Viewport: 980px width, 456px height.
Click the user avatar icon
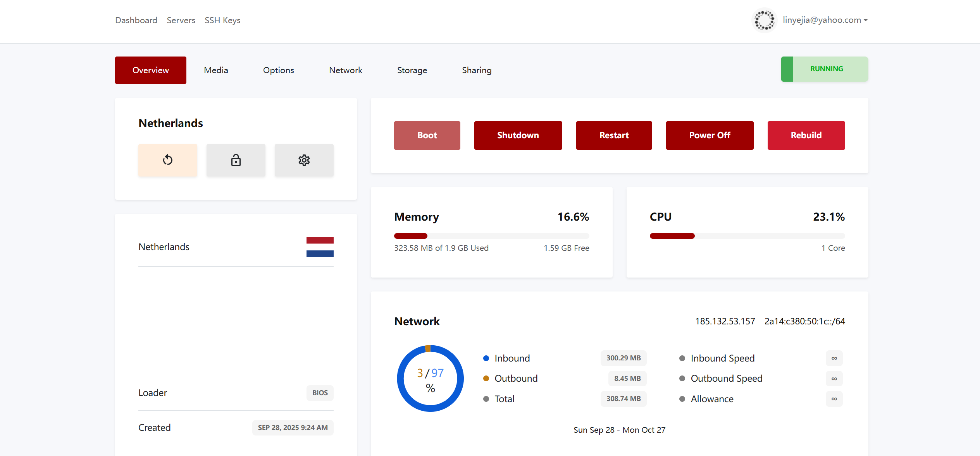[764, 20]
